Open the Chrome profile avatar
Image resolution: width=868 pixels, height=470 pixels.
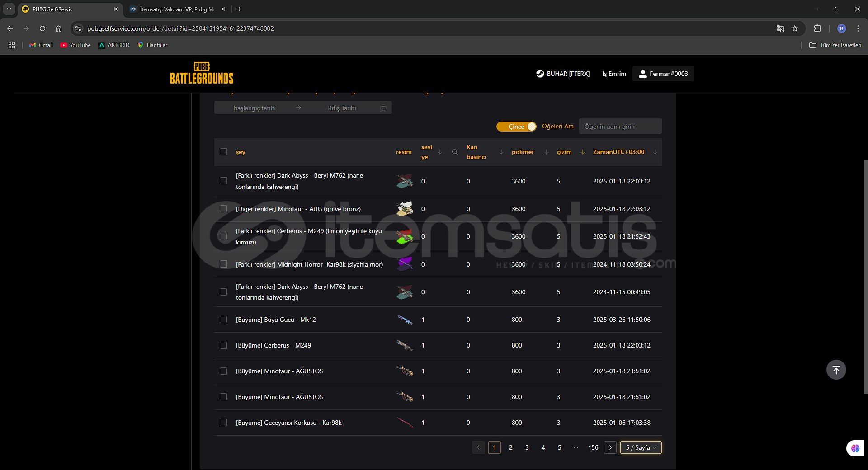click(x=842, y=28)
